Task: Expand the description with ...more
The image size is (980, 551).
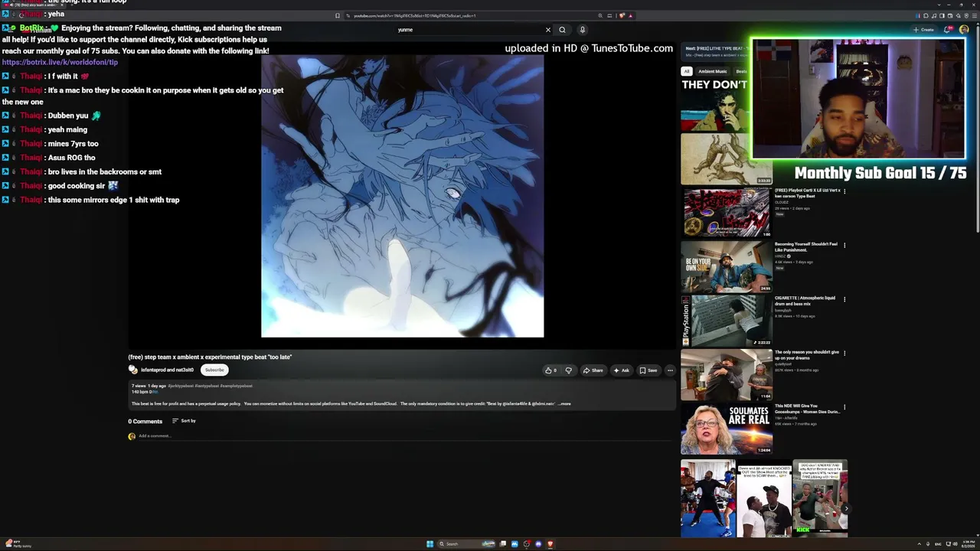Action: [565, 404]
